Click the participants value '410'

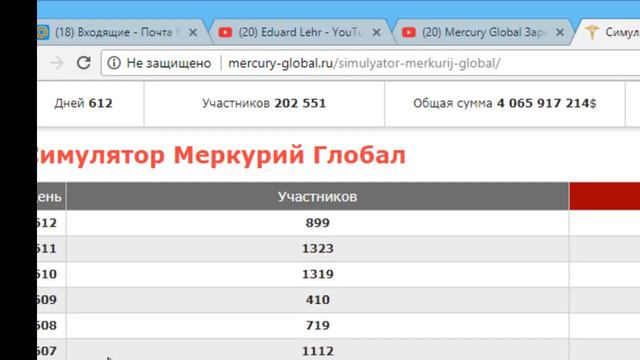click(318, 300)
